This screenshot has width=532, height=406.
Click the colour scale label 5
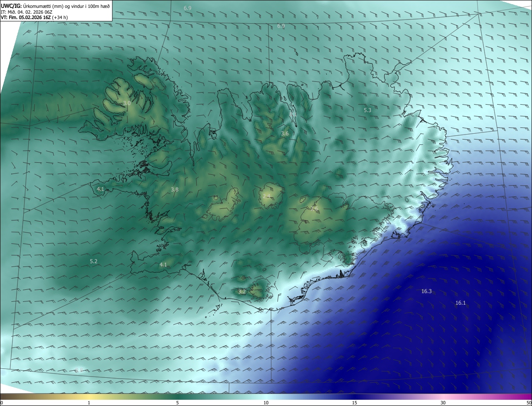coord(177,403)
